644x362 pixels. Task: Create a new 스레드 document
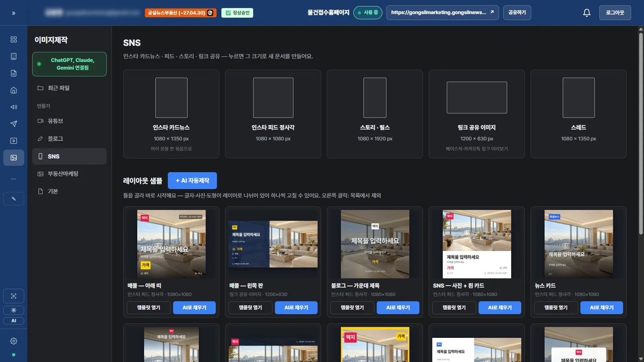pos(578,114)
